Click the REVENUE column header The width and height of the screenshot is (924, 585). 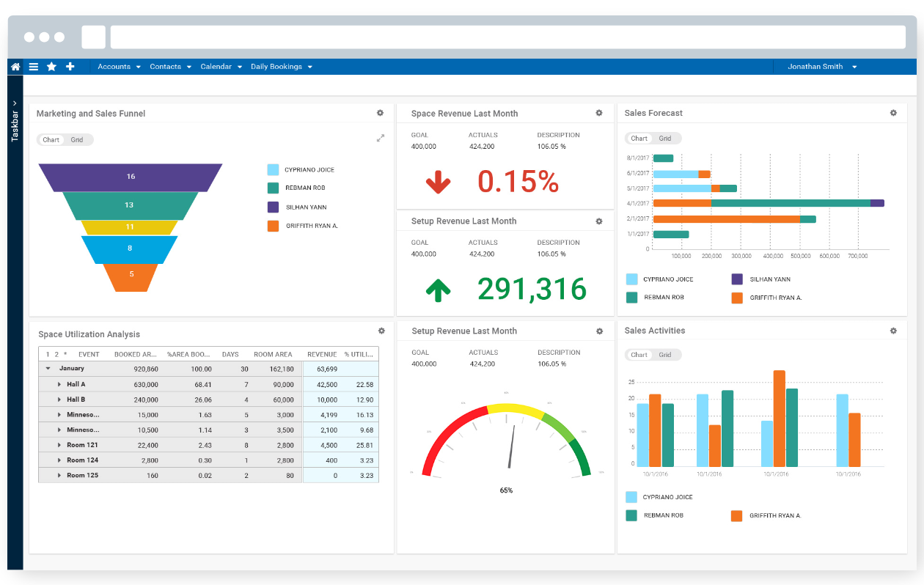(322, 354)
